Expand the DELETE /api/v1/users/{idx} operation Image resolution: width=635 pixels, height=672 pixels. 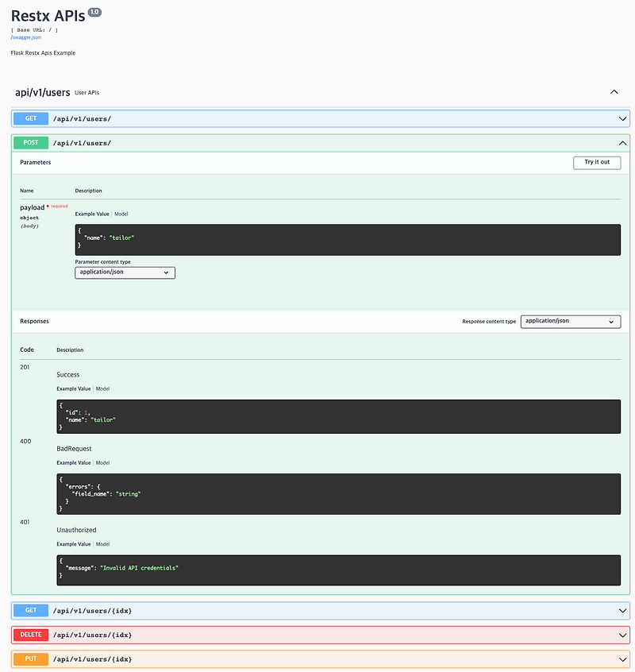point(622,635)
